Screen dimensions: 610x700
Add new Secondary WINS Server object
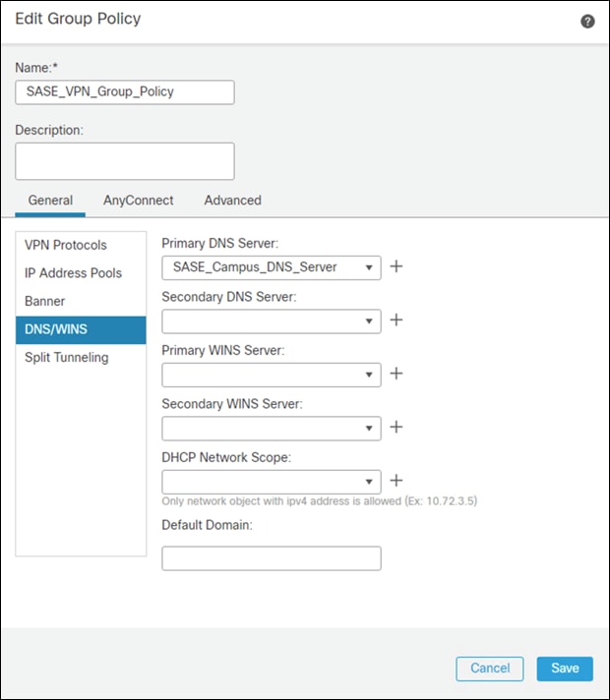pos(396,428)
